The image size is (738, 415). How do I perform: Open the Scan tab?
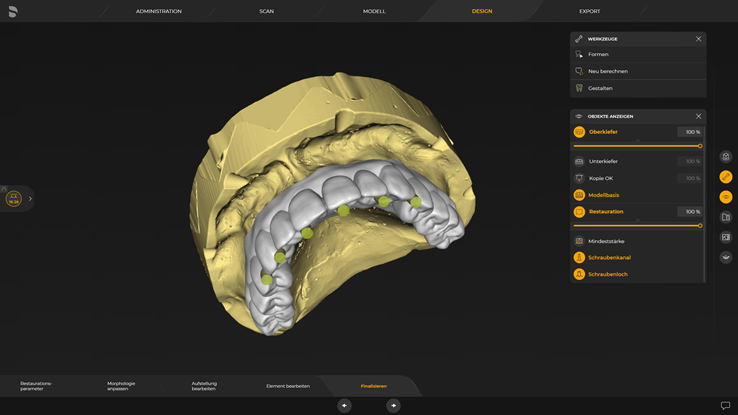coord(266,11)
